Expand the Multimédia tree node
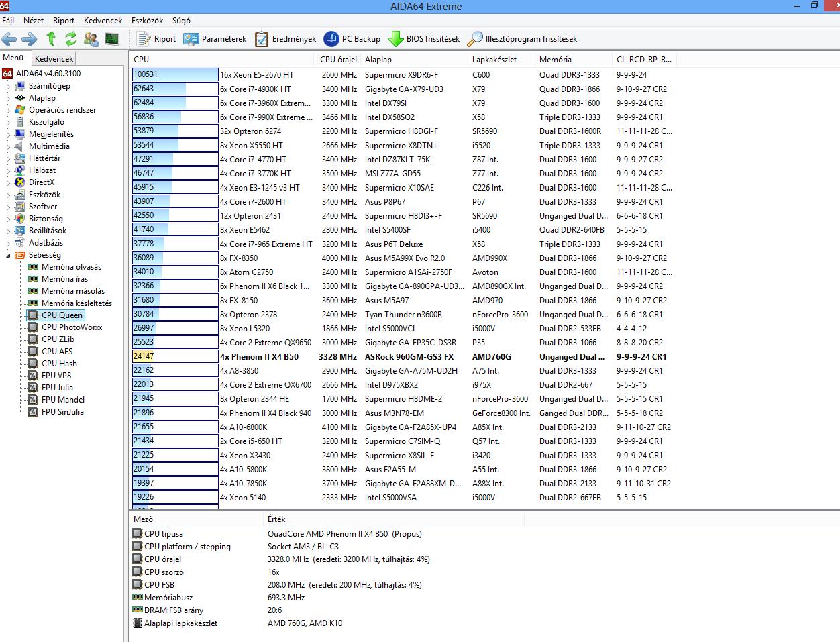 [x=9, y=147]
